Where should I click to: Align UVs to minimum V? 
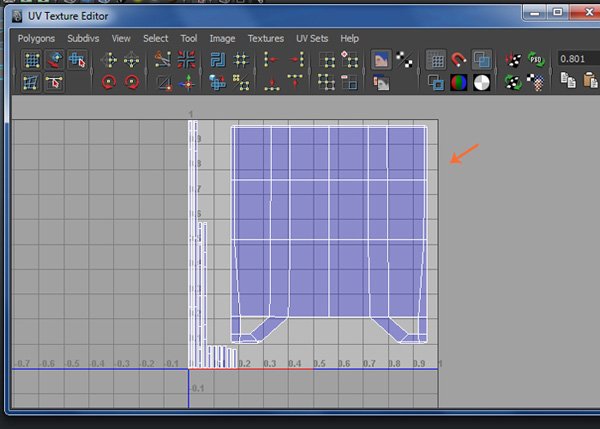272,83
